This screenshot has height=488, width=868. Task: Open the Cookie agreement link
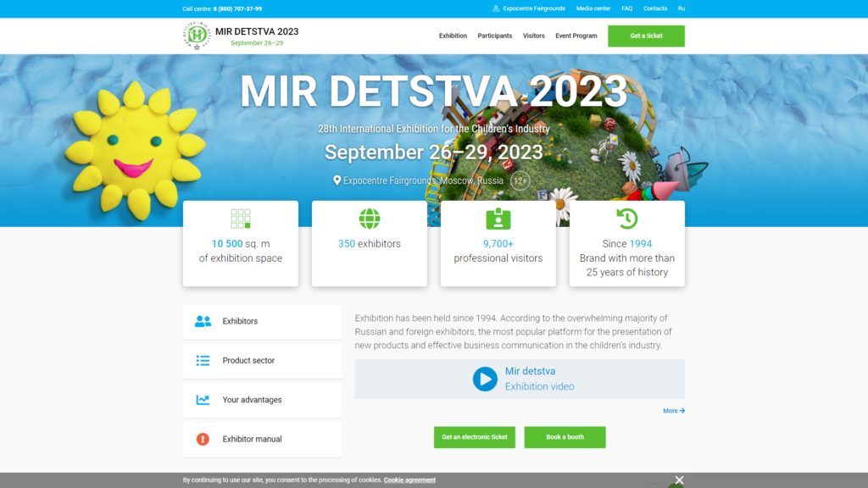click(409, 480)
